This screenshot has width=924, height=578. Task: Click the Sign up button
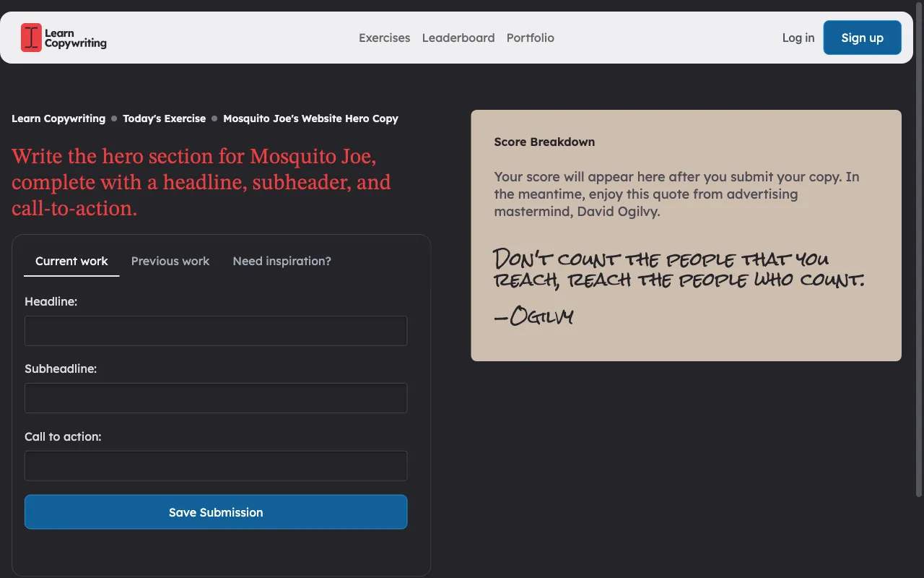pos(862,38)
